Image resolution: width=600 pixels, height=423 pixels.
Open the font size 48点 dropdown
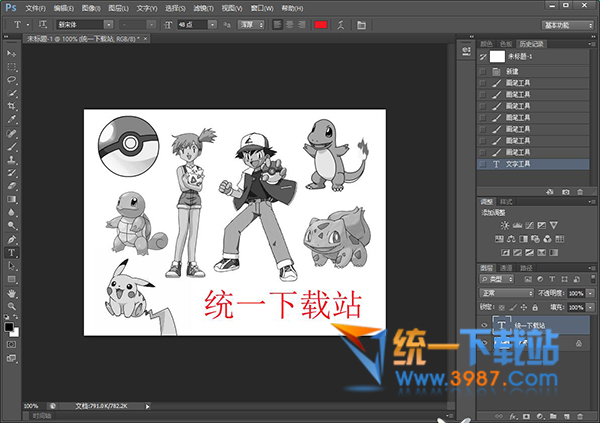point(212,25)
